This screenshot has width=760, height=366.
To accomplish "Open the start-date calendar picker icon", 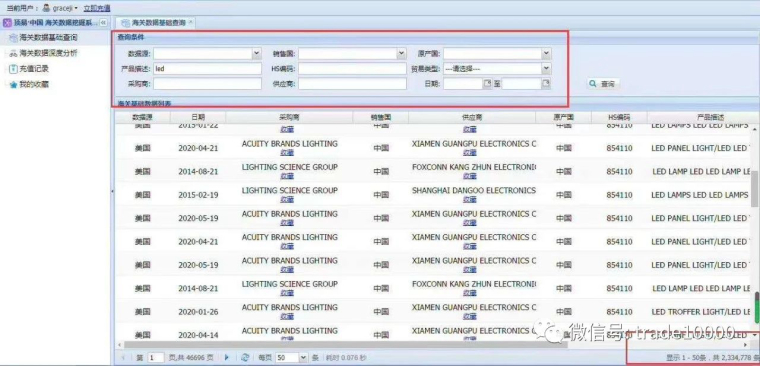I will pos(487,84).
